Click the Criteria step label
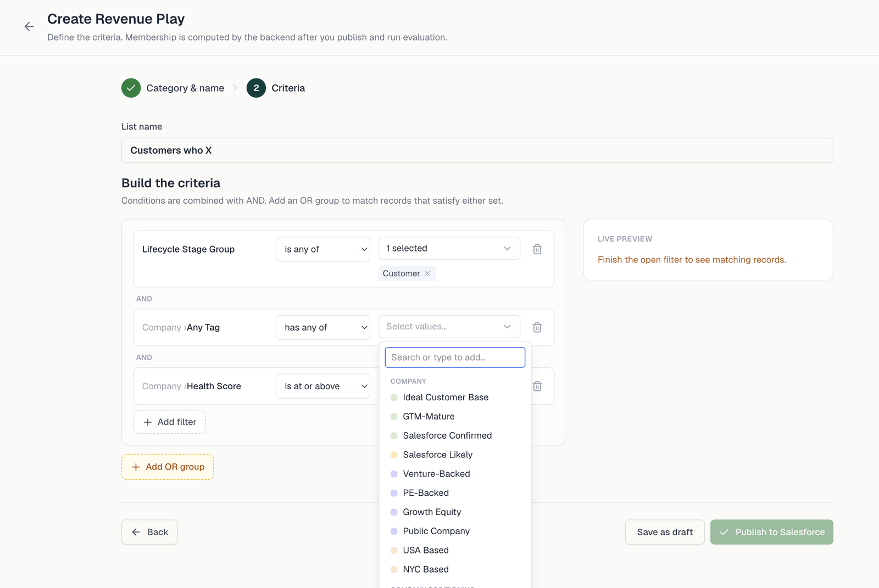This screenshot has height=588, width=879. (x=288, y=88)
